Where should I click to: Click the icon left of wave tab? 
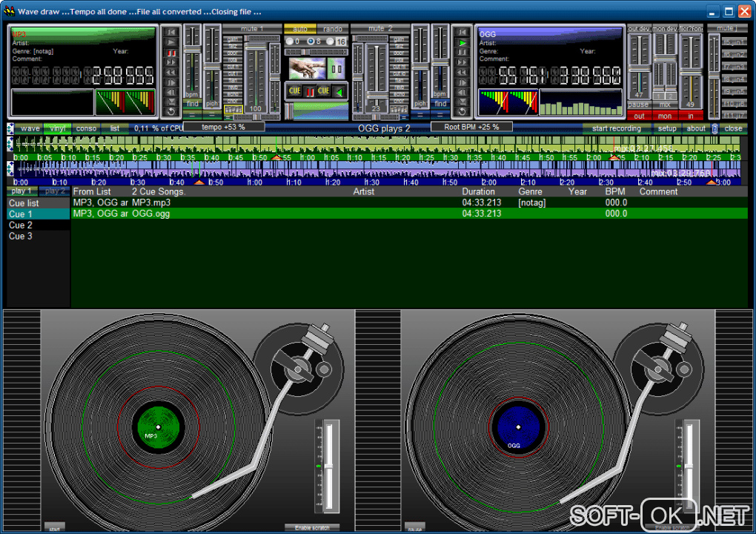pos(10,128)
